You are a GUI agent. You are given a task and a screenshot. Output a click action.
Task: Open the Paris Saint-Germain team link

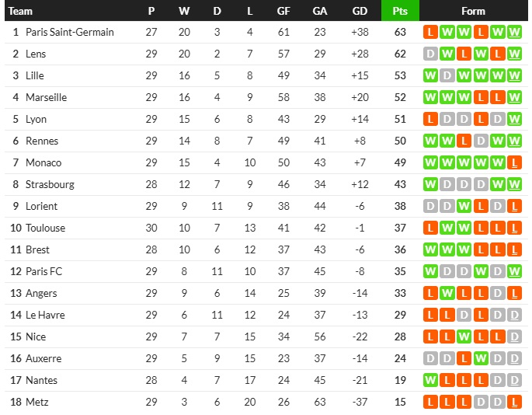(x=70, y=33)
